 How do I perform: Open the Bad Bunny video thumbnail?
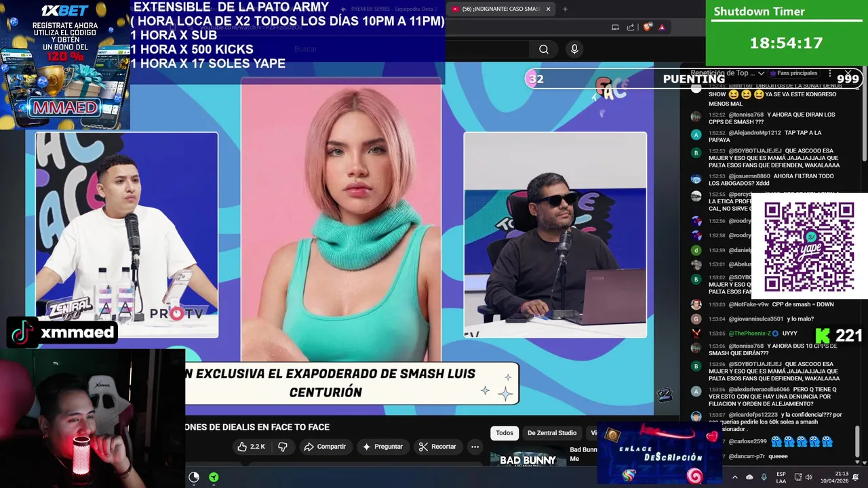[x=528, y=459]
